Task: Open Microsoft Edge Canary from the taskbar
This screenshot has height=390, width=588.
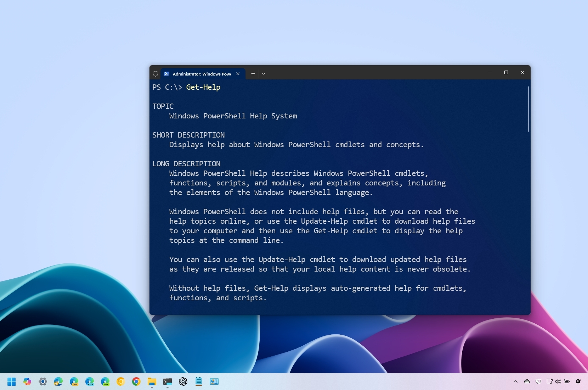Action: 74,381
